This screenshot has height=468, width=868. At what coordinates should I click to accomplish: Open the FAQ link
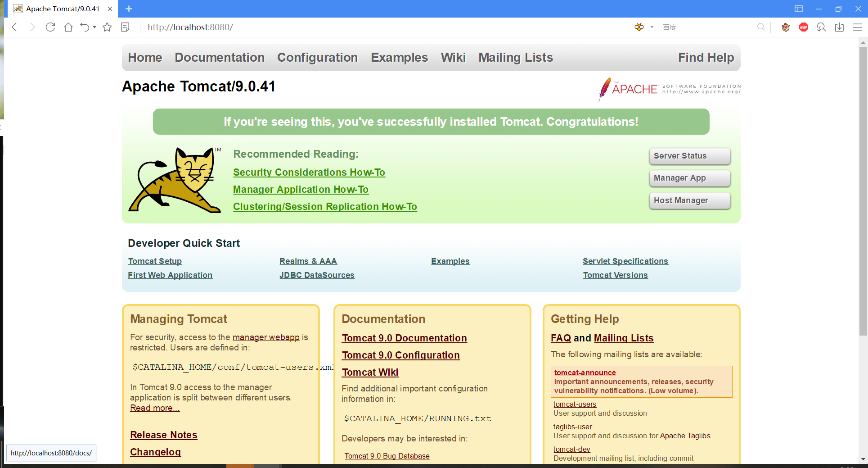(x=561, y=338)
